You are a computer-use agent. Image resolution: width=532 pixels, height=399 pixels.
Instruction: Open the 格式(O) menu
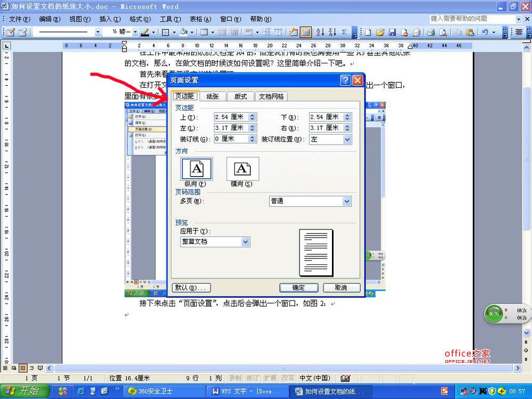coord(140,19)
